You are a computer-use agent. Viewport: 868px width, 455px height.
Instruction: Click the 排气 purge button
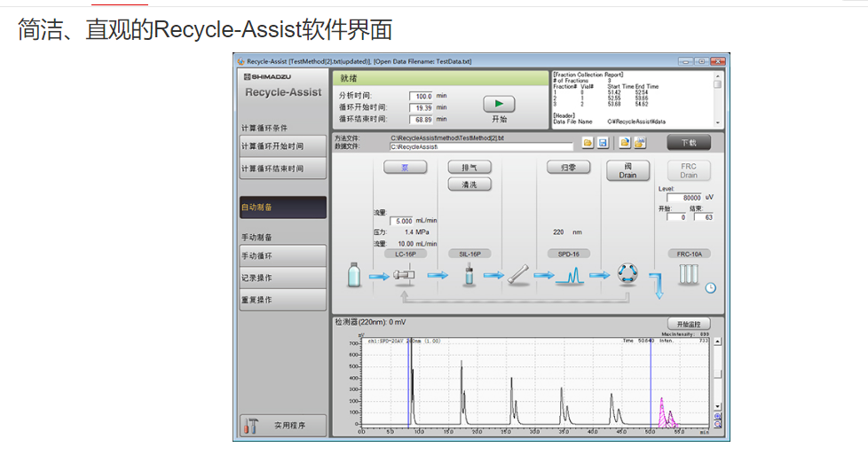pyautogui.click(x=470, y=167)
